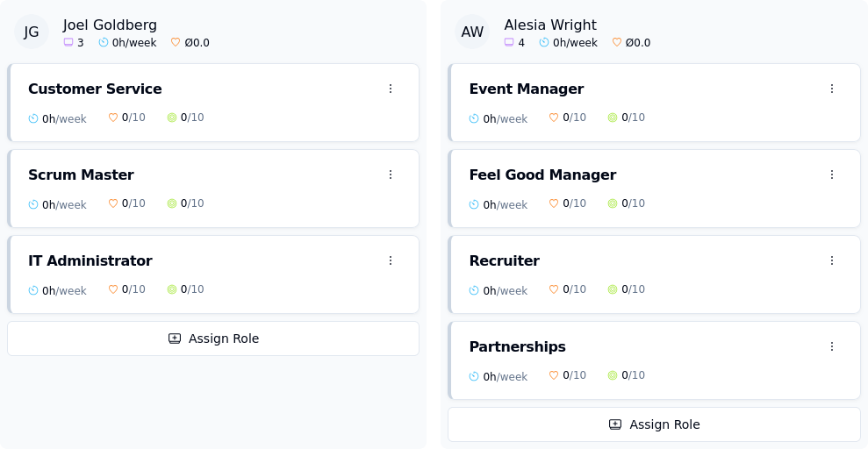Click the Recruiter card options icon
Viewport: 868px width, 449px height.
pos(832,260)
